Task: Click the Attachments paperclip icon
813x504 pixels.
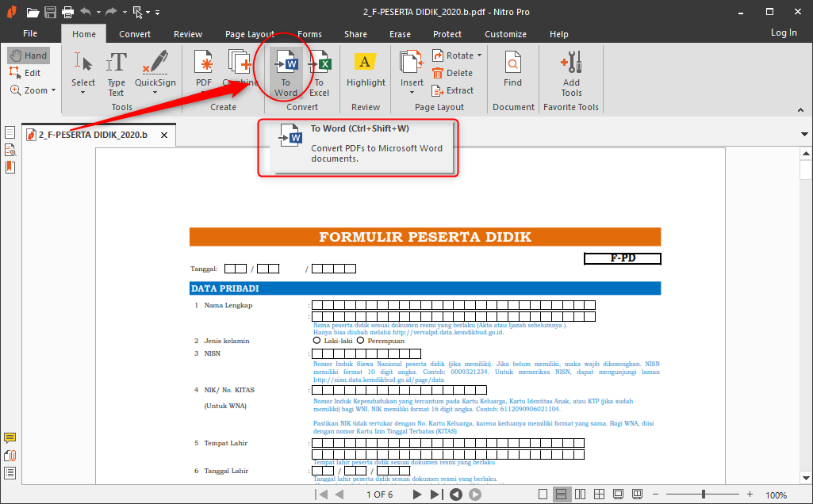Action: pyautogui.click(x=10, y=455)
